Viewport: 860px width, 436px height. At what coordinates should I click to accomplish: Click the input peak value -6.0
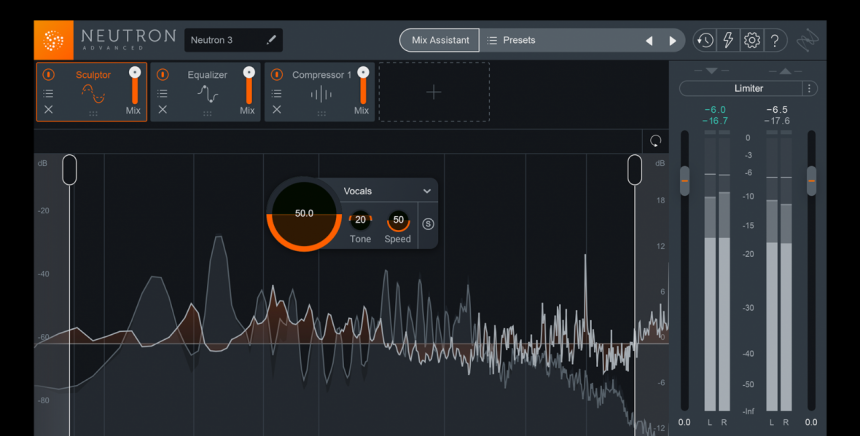(715, 110)
